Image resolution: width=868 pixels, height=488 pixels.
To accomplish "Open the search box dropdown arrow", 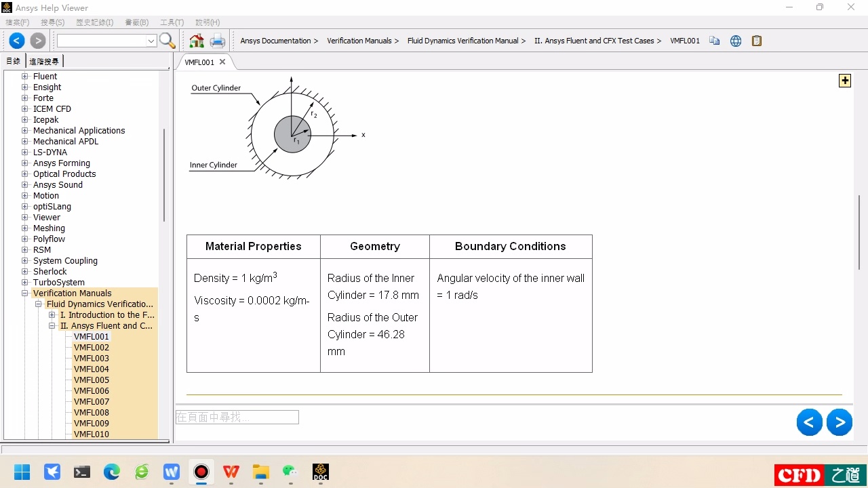I will click(x=151, y=41).
